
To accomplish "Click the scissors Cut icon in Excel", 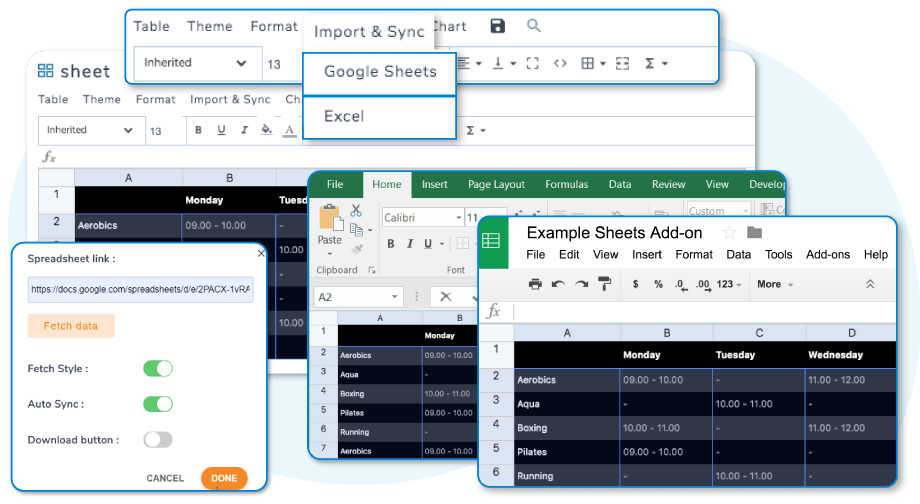I will tap(356, 210).
